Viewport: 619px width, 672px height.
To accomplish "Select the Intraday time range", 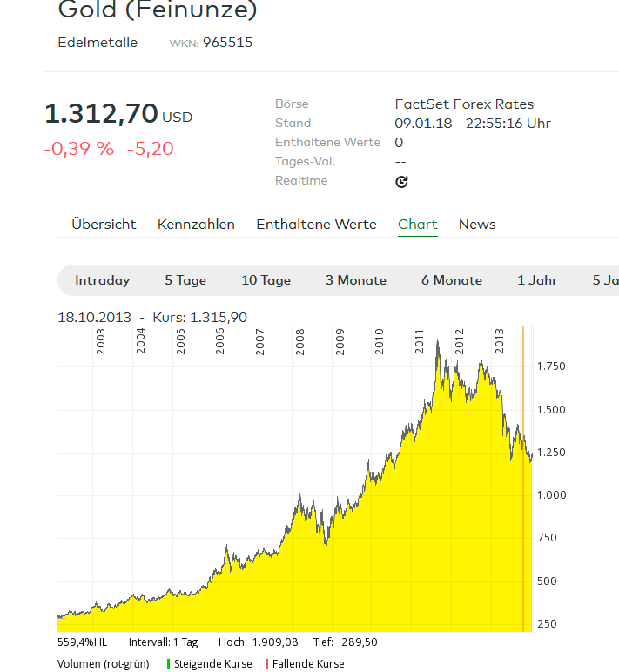I will [103, 280].
